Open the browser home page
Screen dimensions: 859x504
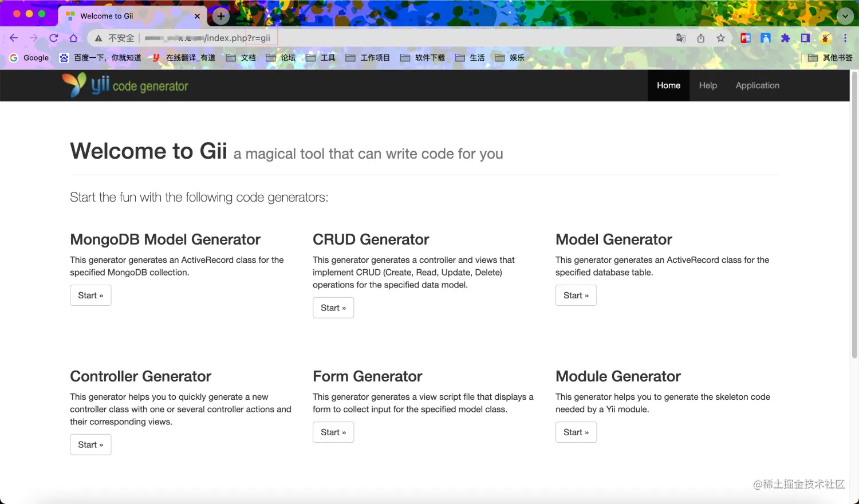click(x=73, y=38)
